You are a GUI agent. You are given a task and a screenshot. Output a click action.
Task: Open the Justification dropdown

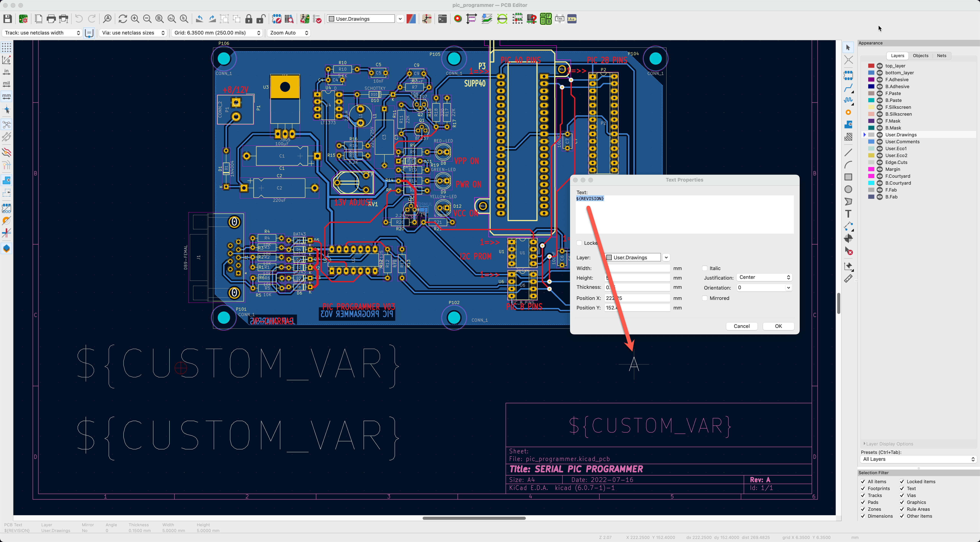pyautogui.click(x=764, y=277)
